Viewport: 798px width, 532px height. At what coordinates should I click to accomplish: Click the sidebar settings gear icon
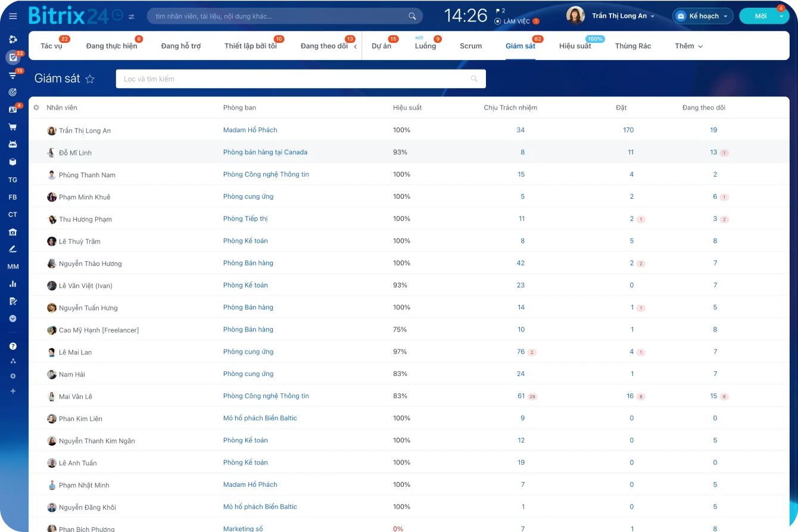(x=13, y=376)
